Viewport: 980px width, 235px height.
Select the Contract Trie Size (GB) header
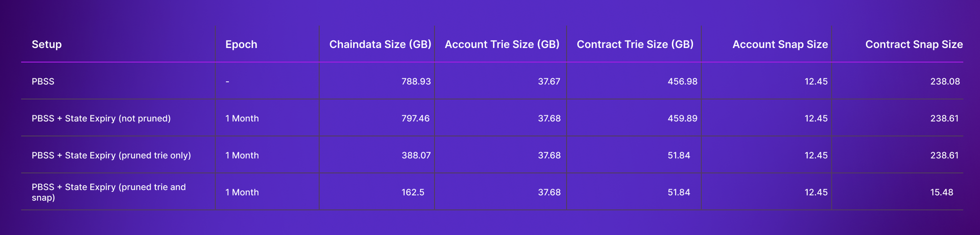[635, 45]
